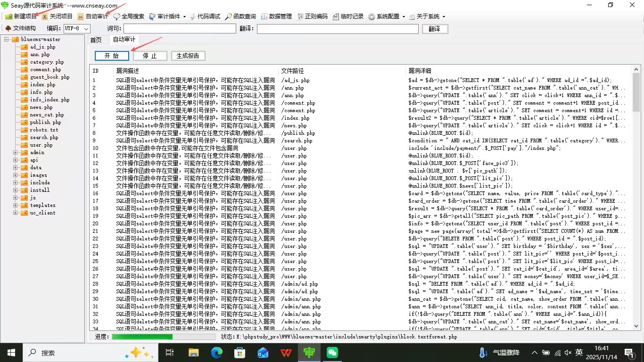Open the 系统配置 dropdown menu
Screen dimensions: 644x362
coord(387,16)
